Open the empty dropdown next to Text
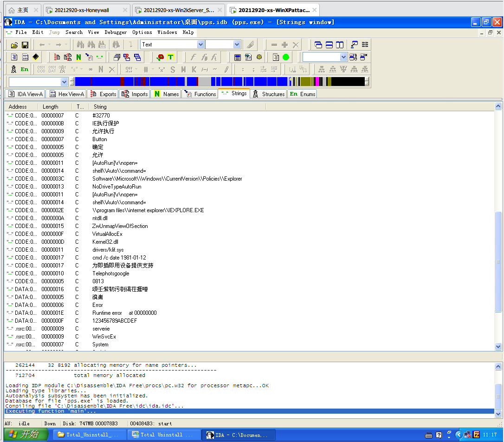Viewport: 504px width, 442px height. (x=237, y=45)
